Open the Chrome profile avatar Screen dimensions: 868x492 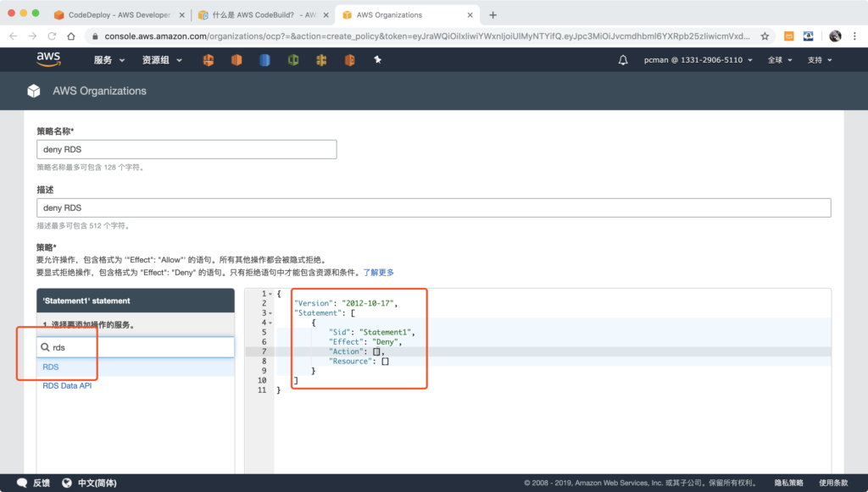coord(835,36)
